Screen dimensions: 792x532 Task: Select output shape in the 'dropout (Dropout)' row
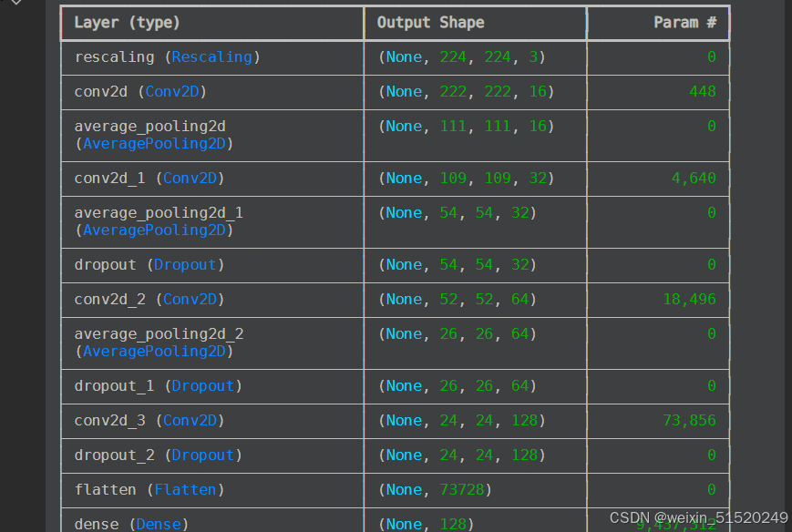point(458,265)
